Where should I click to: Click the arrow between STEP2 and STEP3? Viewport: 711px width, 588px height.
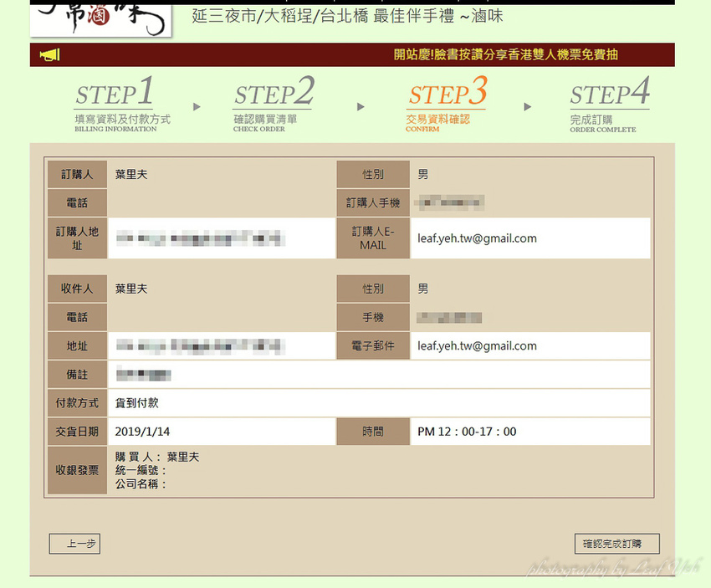(360, 107)
